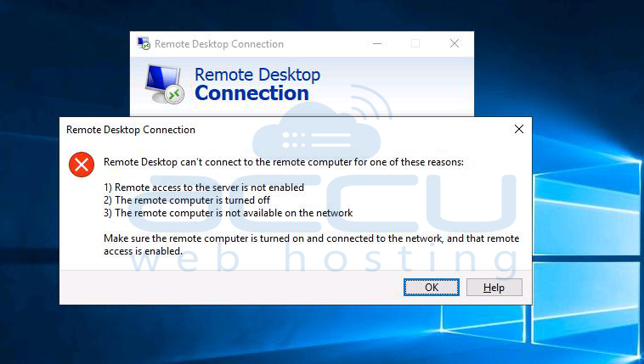644x364 pixels.
Task: Click the blue 'Remote Desktop Connection' banner heading
Action: point(257,84)
